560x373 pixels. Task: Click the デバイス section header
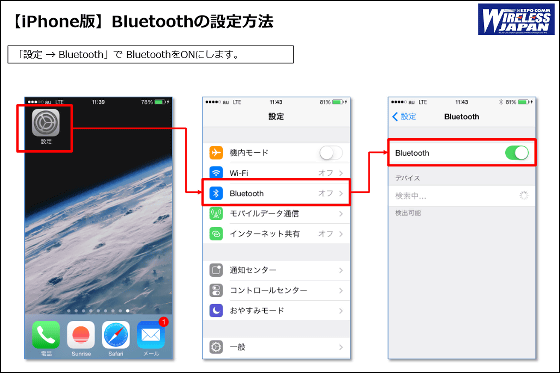coord(408,178)
